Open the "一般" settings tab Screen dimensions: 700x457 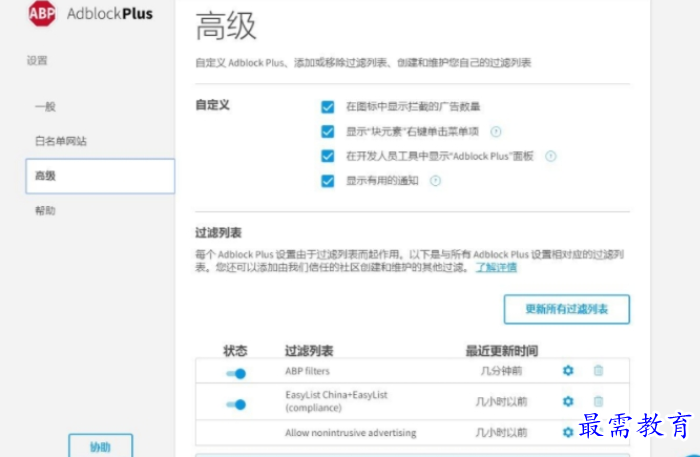[45, 106]
